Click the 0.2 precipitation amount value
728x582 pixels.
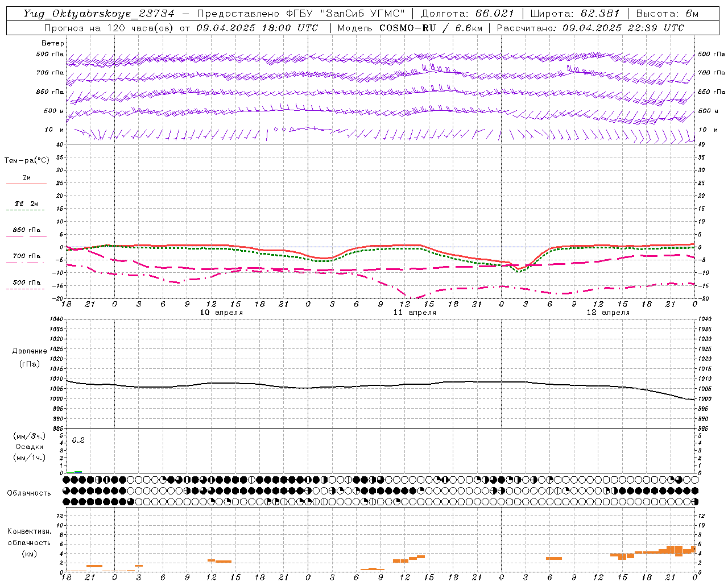click(x=78, y=440)
